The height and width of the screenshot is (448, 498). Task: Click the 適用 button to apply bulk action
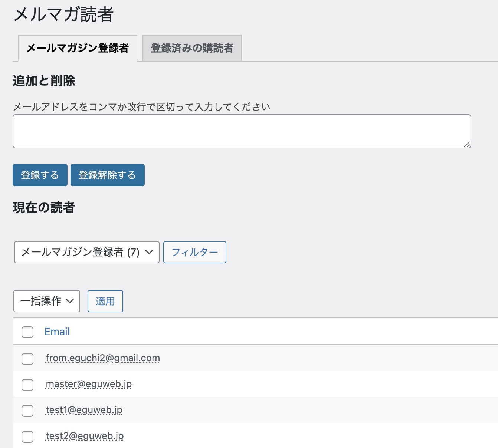(x=105, y=301)
